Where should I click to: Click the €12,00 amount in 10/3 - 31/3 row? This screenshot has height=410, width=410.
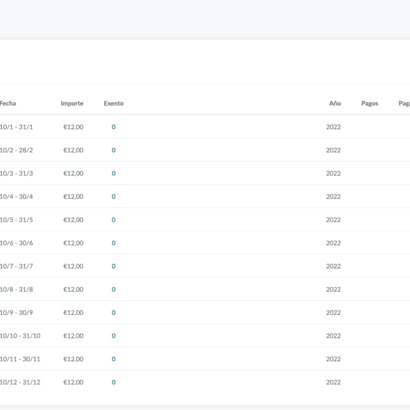tap(73, 173)
